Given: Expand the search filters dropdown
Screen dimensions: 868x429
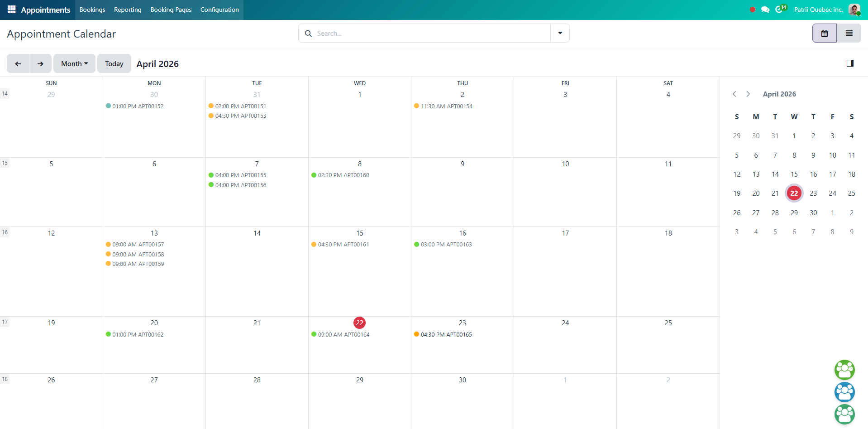Looking at the screenshot, I should click(560, 33).
